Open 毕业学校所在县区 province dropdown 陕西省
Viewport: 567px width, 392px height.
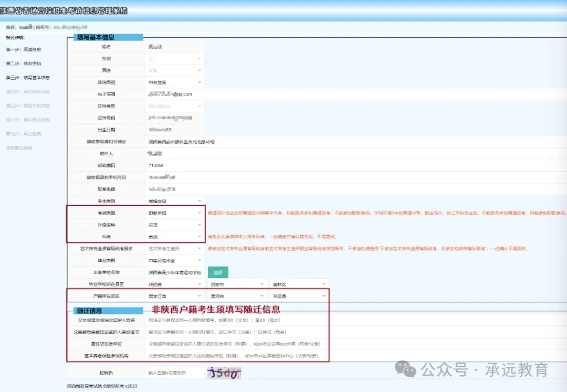click(x=175, y=284)
